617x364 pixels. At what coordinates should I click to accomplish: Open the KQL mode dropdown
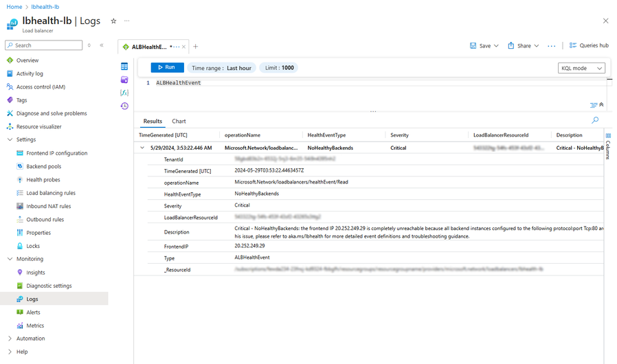581,68
